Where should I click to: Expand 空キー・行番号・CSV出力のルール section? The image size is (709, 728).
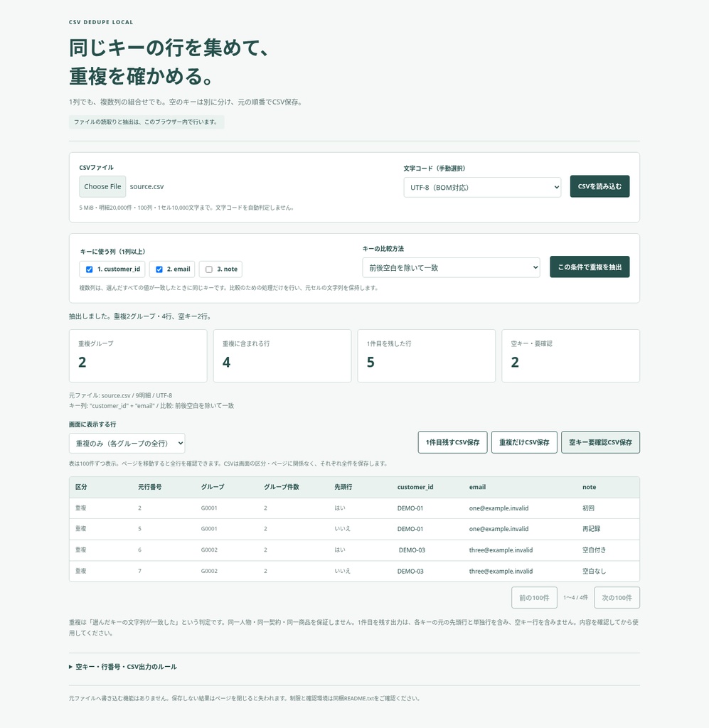123,667
